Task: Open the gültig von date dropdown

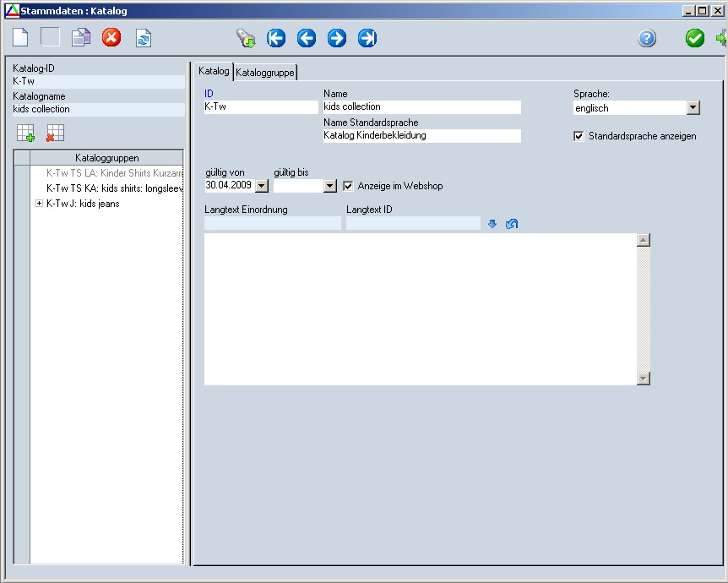Action: click(x=261, y=186)
